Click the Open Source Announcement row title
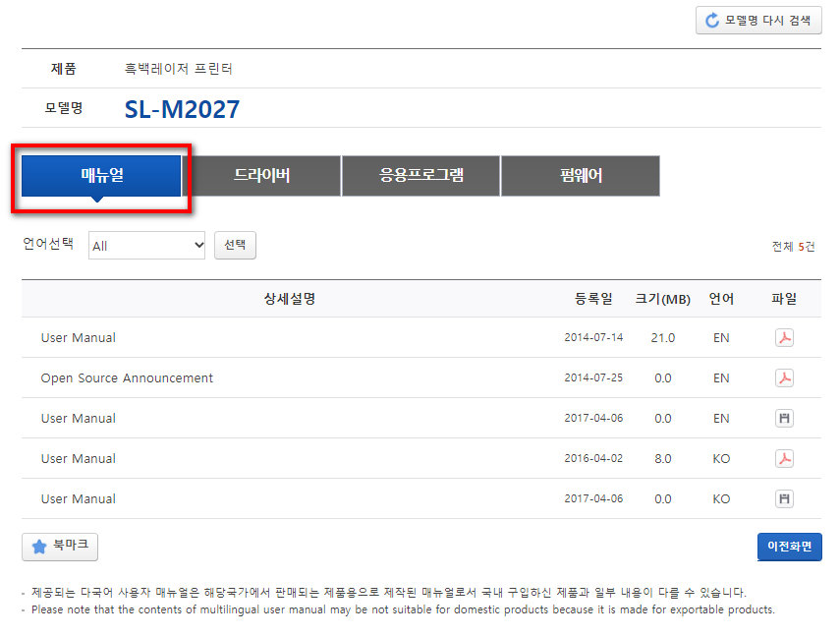The width and height of the screenshot is (840, 637). pyautogui.click(x=127, y=378)
